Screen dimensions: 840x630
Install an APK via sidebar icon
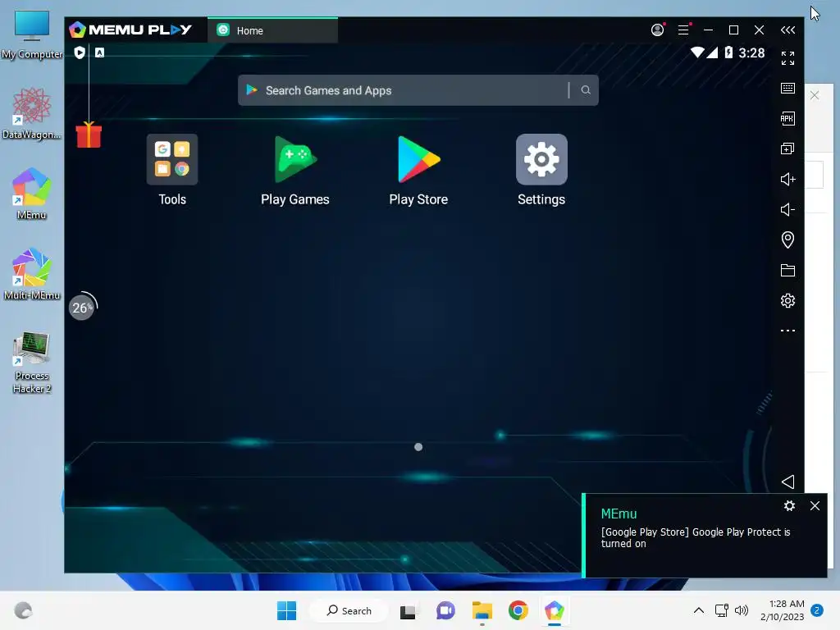[787, 118]
